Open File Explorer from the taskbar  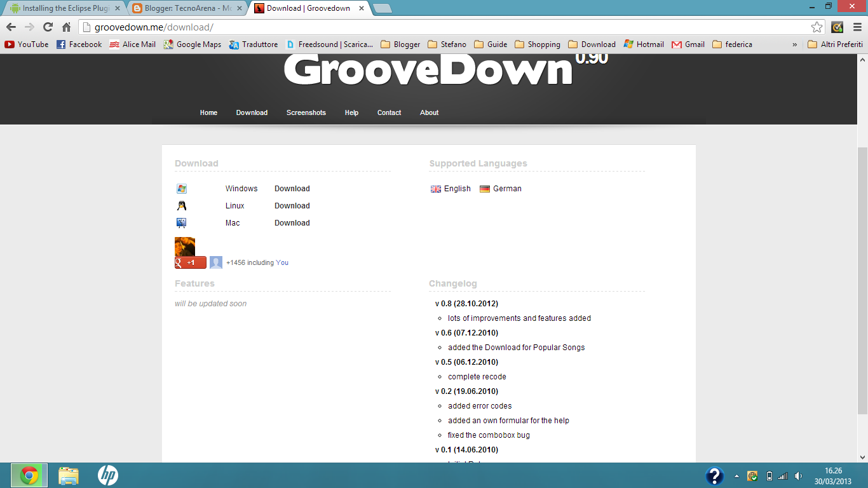pos(68,475)
